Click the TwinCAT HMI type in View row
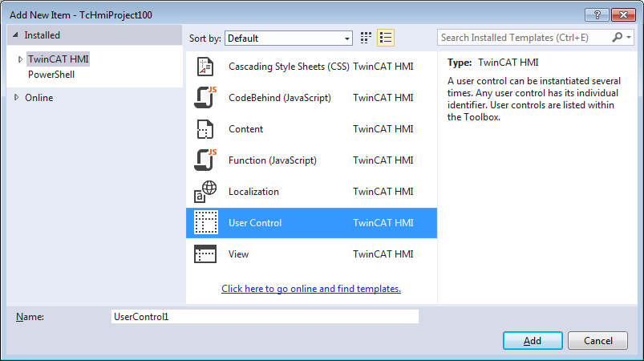The image size is (644, 361). tap(383, 254)
